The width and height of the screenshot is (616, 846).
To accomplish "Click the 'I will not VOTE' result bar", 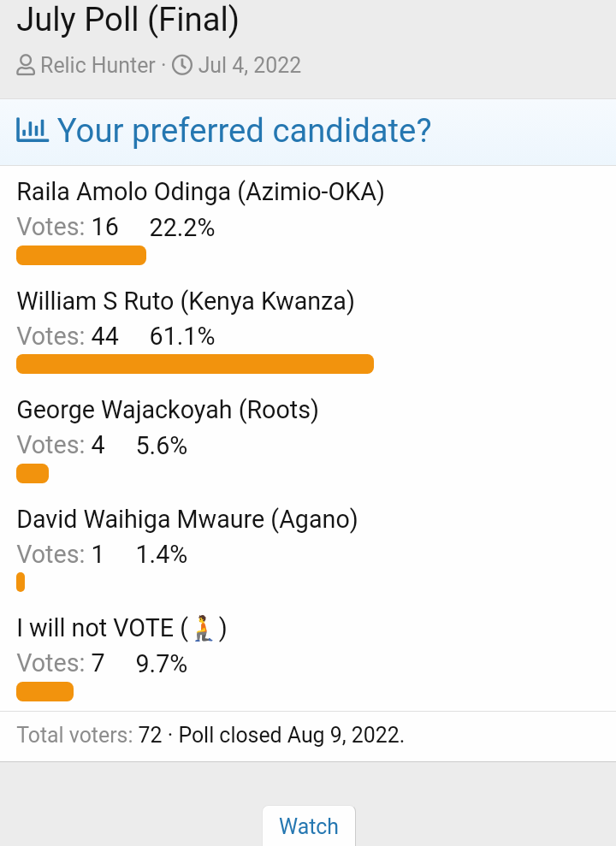I will click(x=44, y=692).
